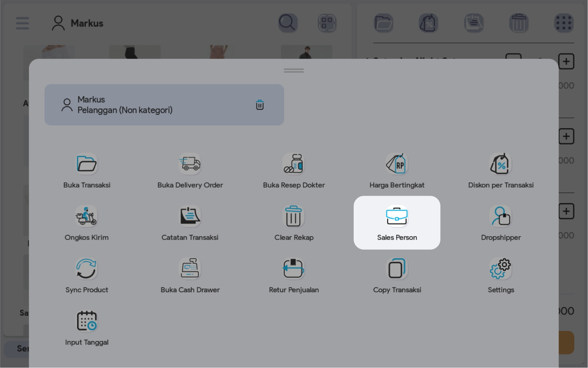
Task: Remove customer Markus with trash icon
Action: (260, 105)
